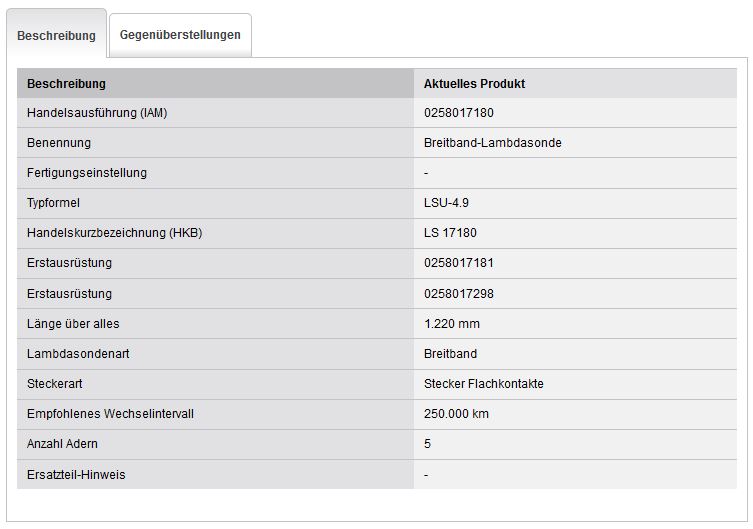Select the Beschreibung tab
753x529 pixels.
(x=56, y=36)
